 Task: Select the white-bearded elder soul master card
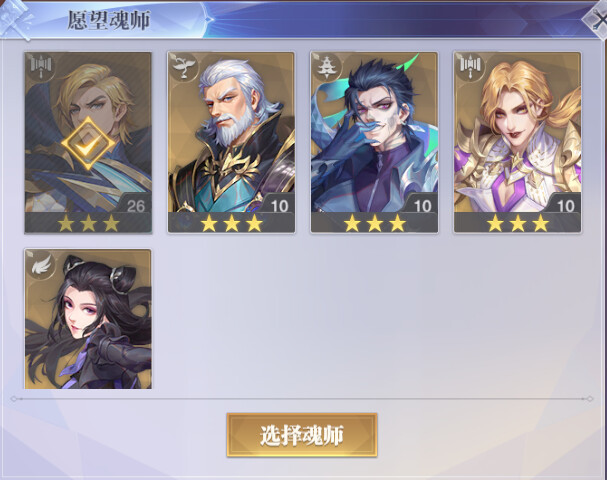coord(231,142)
